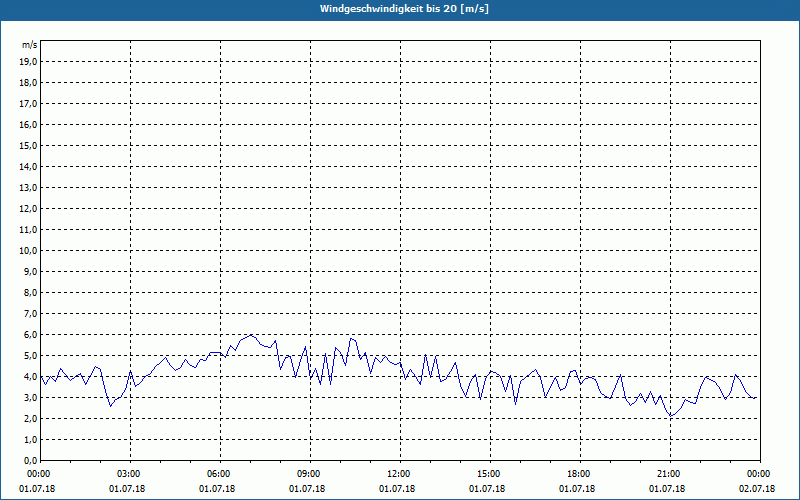Click the 15:00 time axis label
The width and height of the screenshot is (800, 500).
click(x=490, y=474)
